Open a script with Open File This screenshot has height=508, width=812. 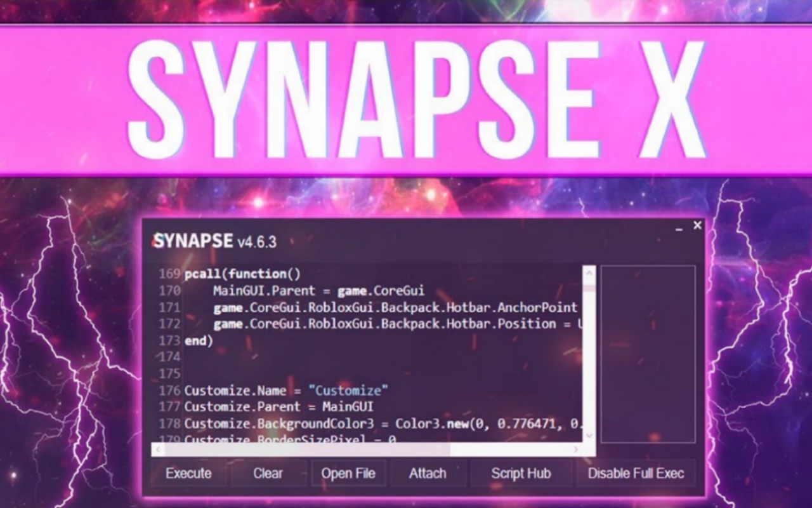(348, 473)
